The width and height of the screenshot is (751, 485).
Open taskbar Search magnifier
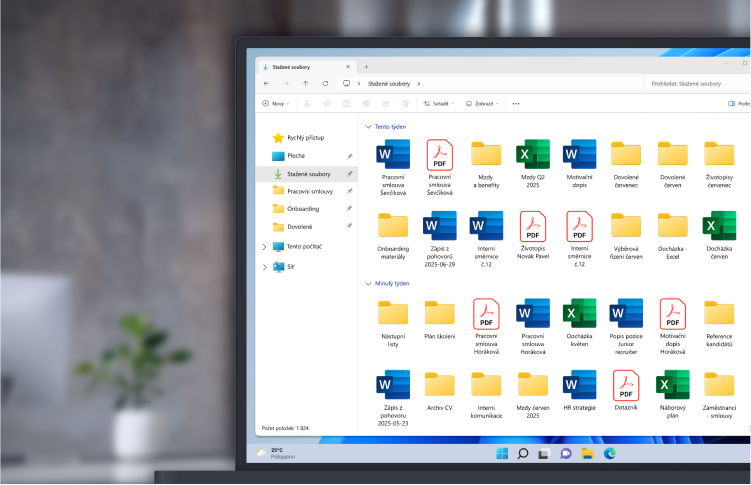[x=523, y=453]
